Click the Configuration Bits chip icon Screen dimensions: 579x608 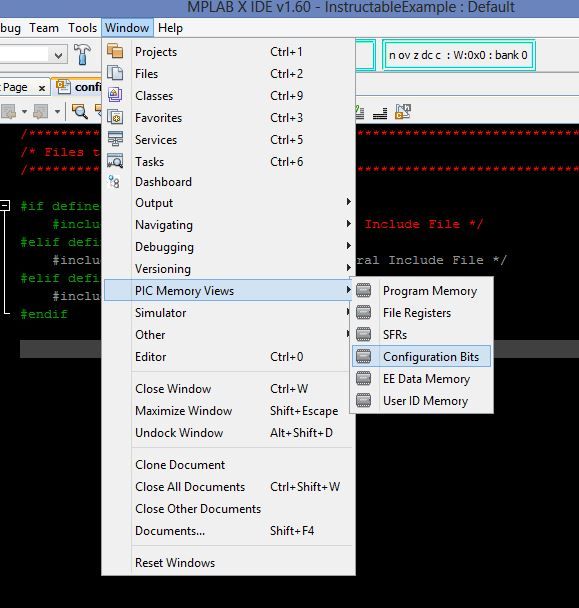363,356
